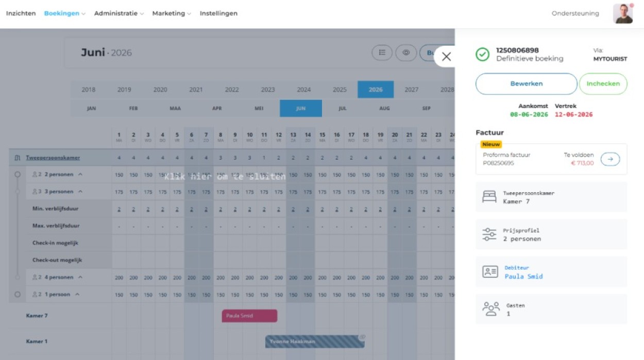The height and width of the screenshot is (360, 644).
Task: Open debtor link Paula Smid
Action: tap(523, 277)
